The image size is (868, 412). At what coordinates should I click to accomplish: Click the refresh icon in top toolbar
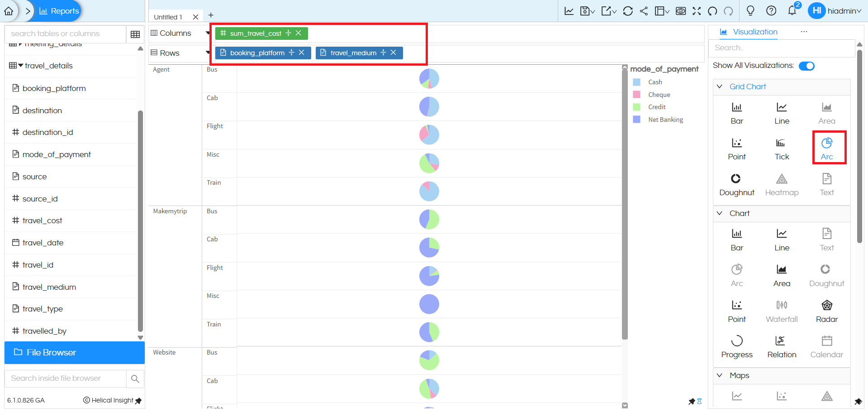(627, 11)
